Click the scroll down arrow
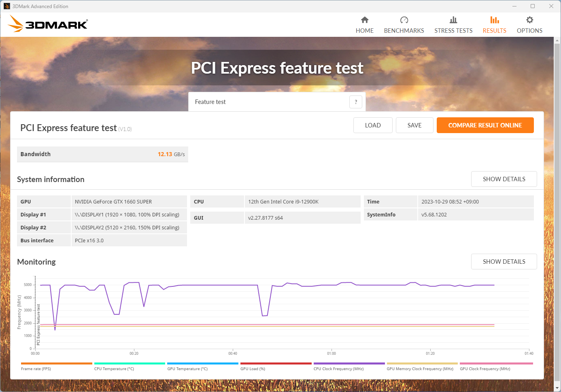561x392 pixels. coord(557,388)
